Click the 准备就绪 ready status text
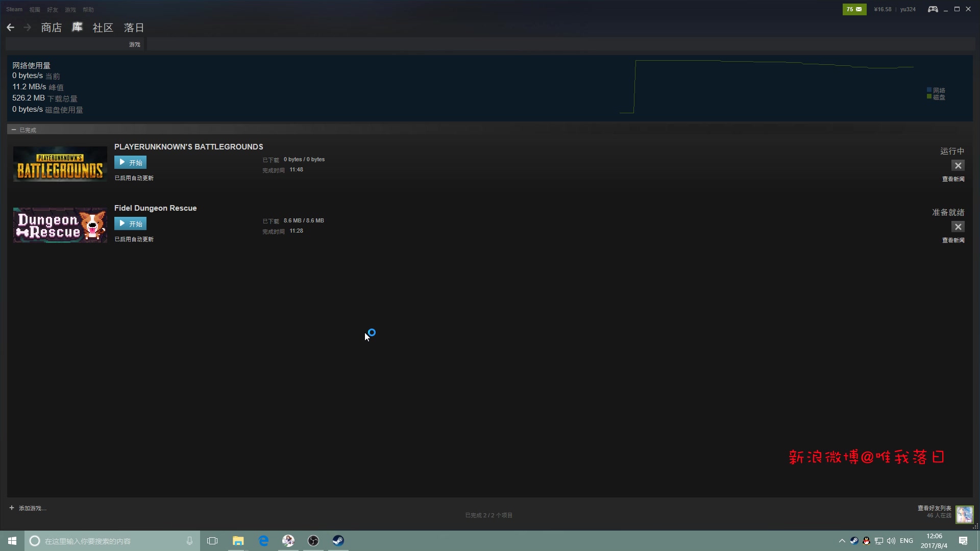Viewport: 980px width, 551px height. coord(948,212)
